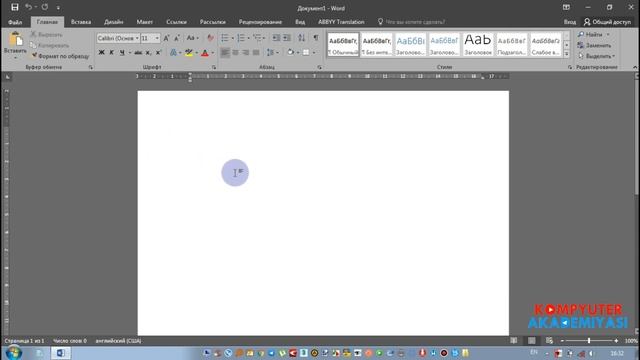
Task: Click the Text Effects (A) icon
Action: [x=173, y=52]
